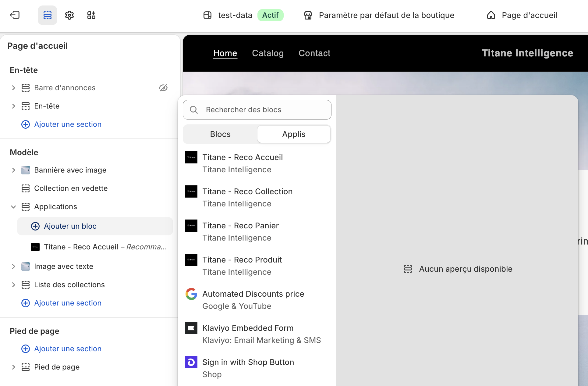Choose Titane - Reco Collection app block
The height and width of the screenshot is (386, 588).
click(x=257, y=198)
